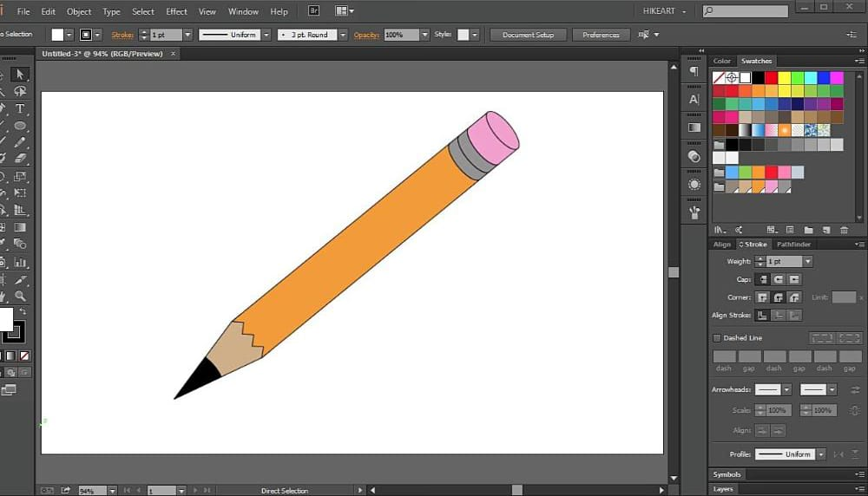Image resolution: width=868 pixels, height=496 pixels.
Task: Open the Effect menu
Action: [176, 11]
